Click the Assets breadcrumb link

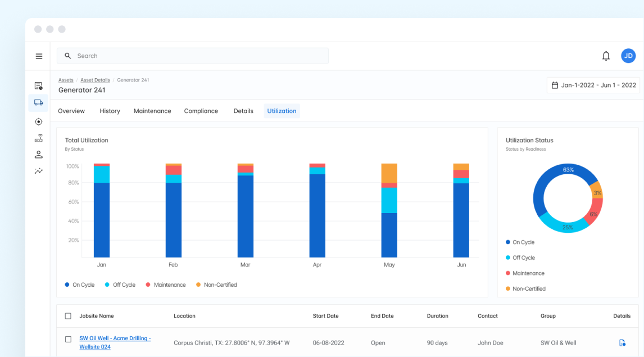(66, 80)
